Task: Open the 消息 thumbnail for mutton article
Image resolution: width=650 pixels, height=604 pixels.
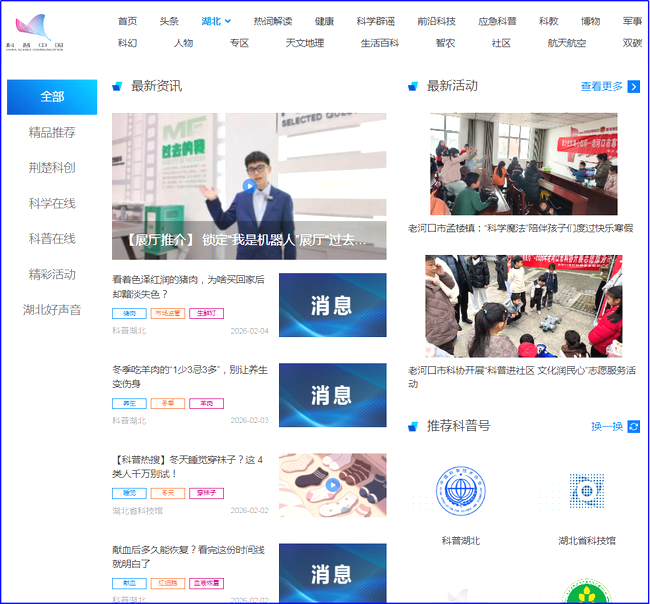Action: [332, 395]
